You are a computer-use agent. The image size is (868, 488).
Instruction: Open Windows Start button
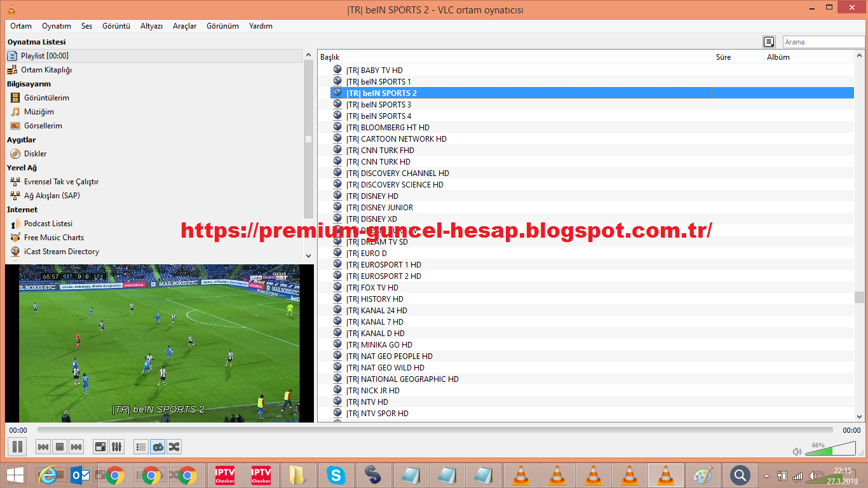(x=15, y=475)
